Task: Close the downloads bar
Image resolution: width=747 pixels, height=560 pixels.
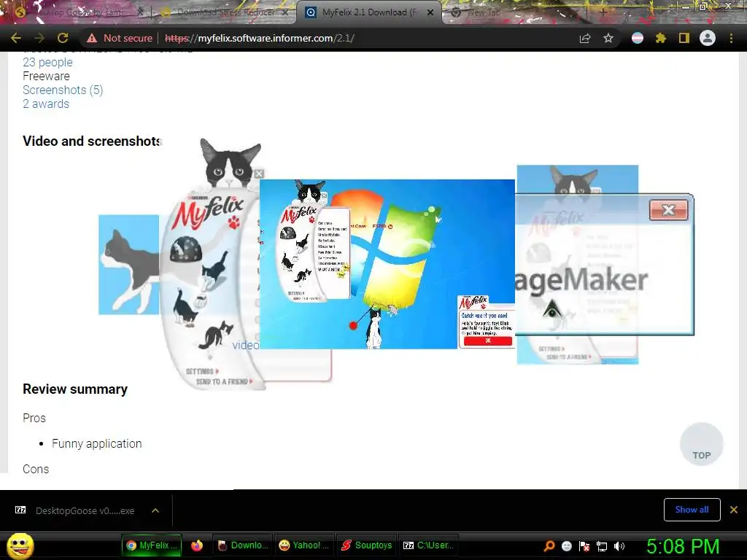Action: pyautogui.click(x=734, y=510)
